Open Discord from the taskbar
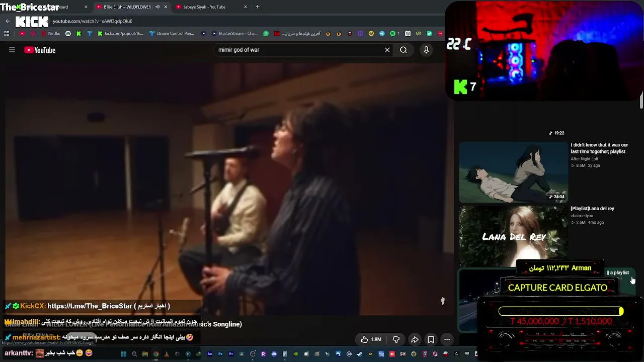644x362 pixels. (x=274, y=354)
